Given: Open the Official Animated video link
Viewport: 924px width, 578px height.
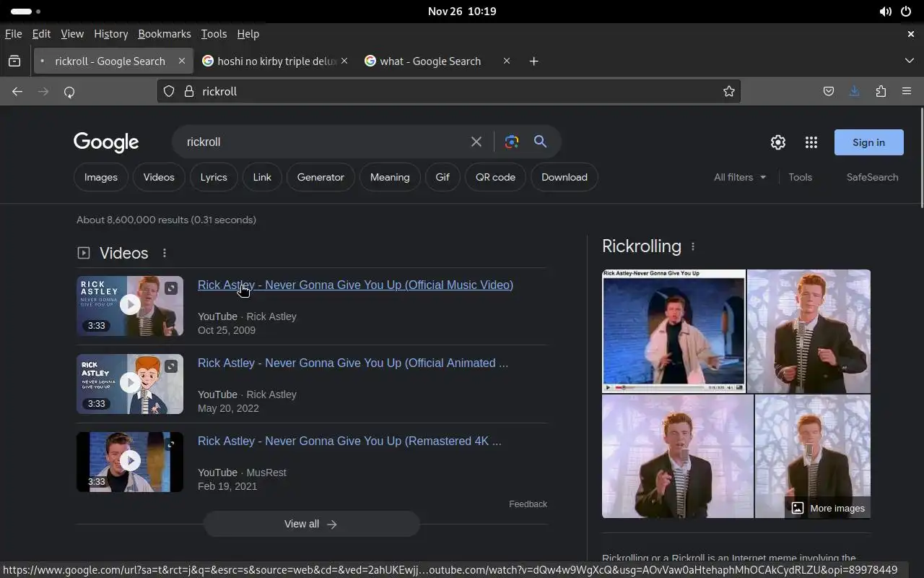Looking at the screenshot, I should [x=353, y=363].
